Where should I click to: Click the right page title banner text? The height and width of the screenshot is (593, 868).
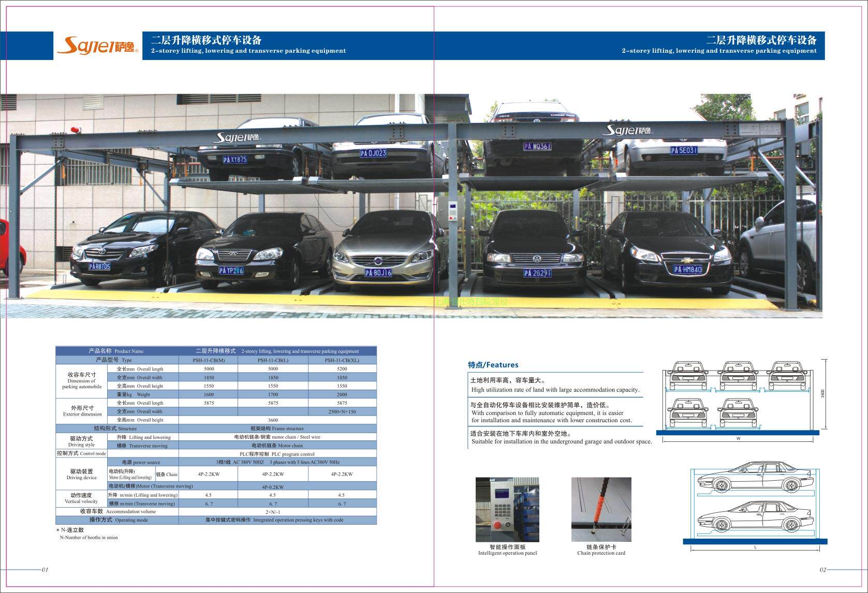point(719,45)
